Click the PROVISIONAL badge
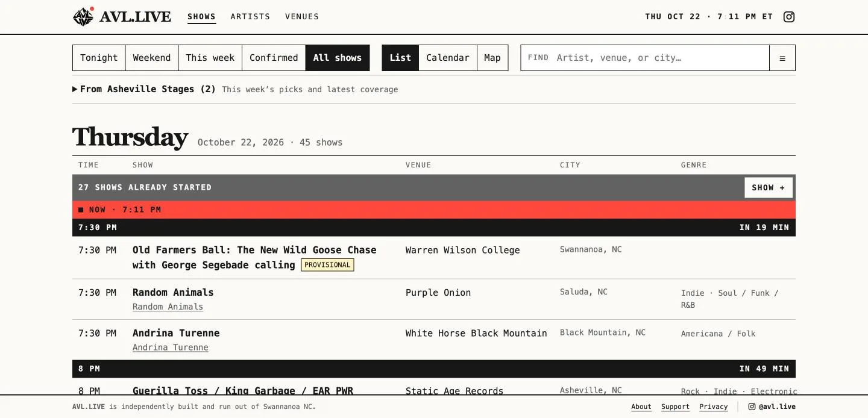 pos(327,265)
